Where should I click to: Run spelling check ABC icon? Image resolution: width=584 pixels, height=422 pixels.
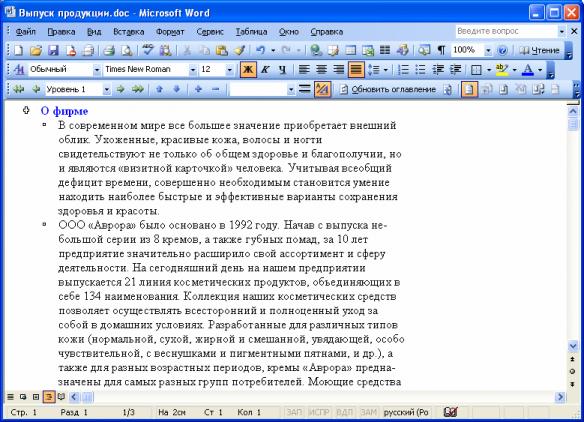tap(148, 50)
